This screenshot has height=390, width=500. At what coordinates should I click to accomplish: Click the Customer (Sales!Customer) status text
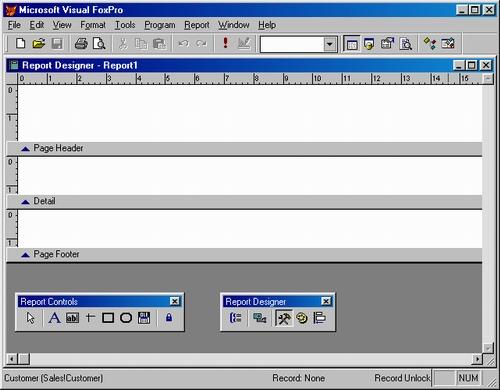[54, 378]
